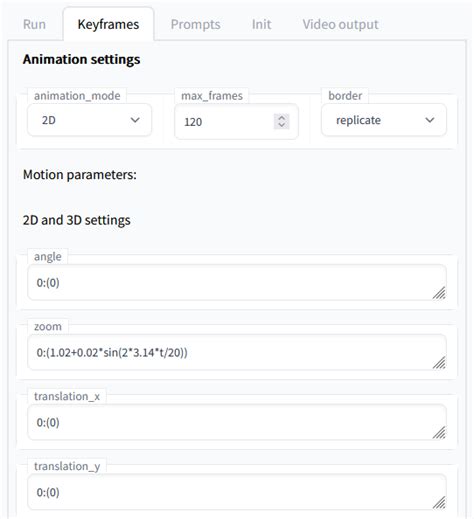Increase max_frames with the up arrow
Viewport: 474px width, 519px height.
[282, 118]
